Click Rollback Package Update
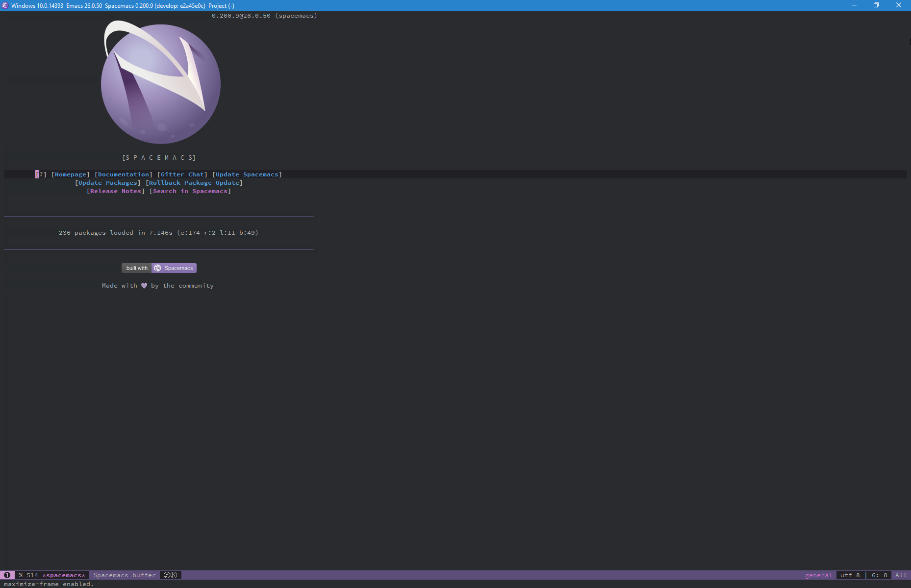 [x=194, y=182]
